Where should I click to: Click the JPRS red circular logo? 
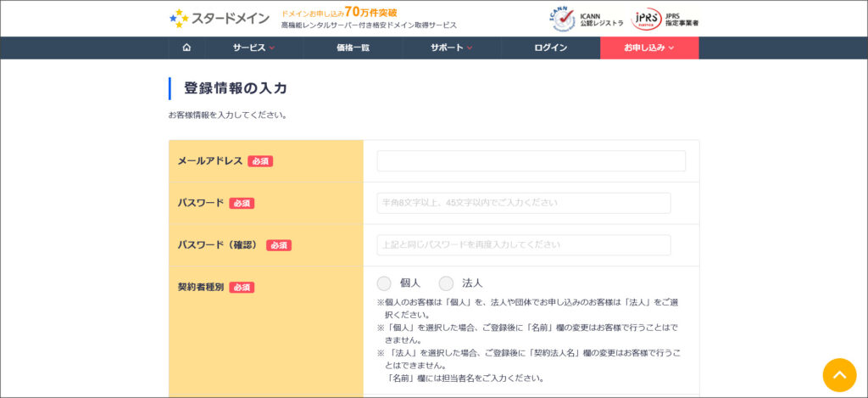pos(647,19)
